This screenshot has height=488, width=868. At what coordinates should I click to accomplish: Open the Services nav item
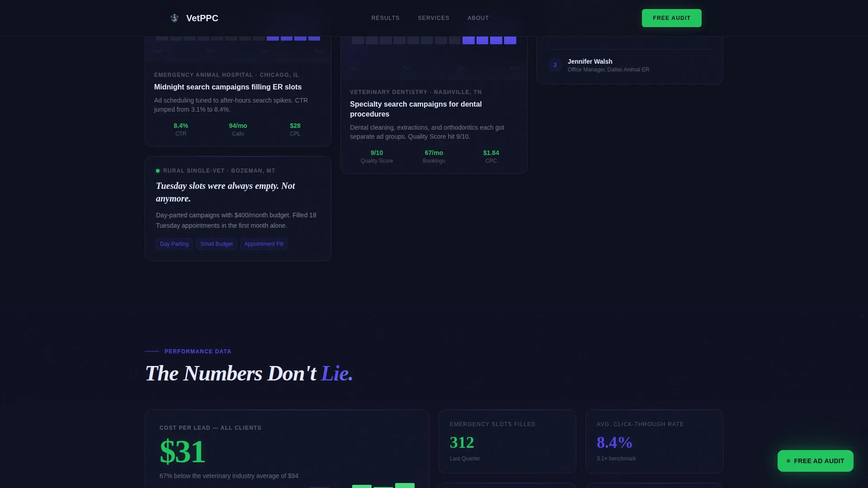[x=434, y=18]
